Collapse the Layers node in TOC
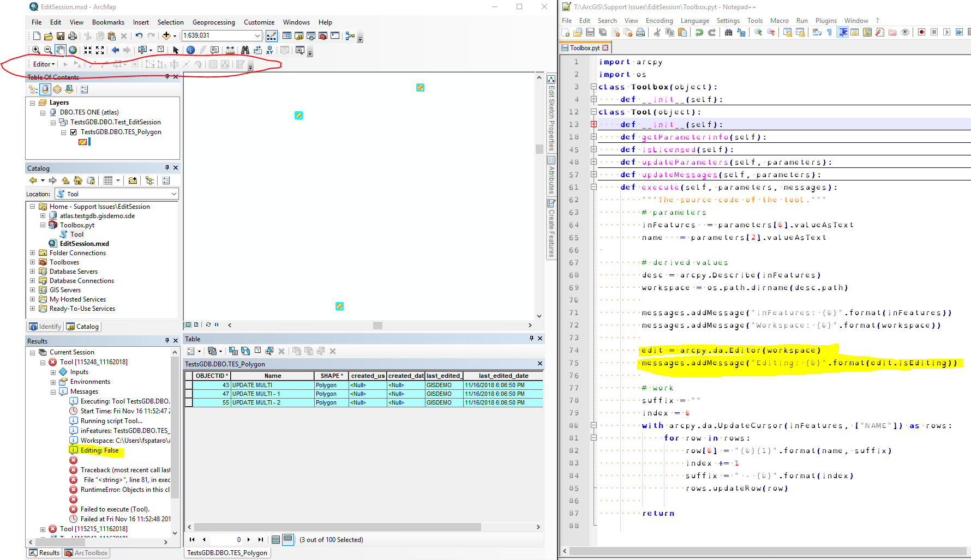 coord(33,103)
